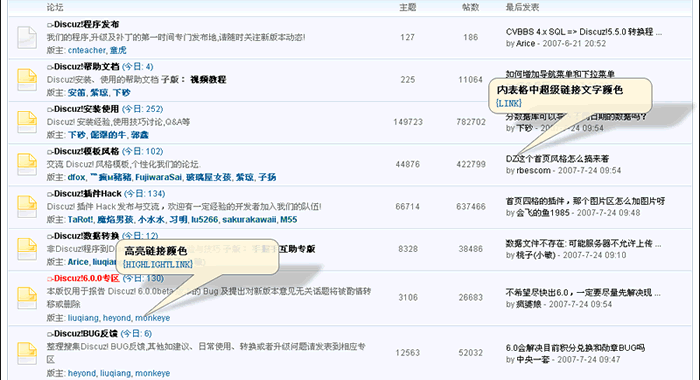View moderator lu5266's profile
This screenshot has height=380, width=700.
(x=204, y=220)
